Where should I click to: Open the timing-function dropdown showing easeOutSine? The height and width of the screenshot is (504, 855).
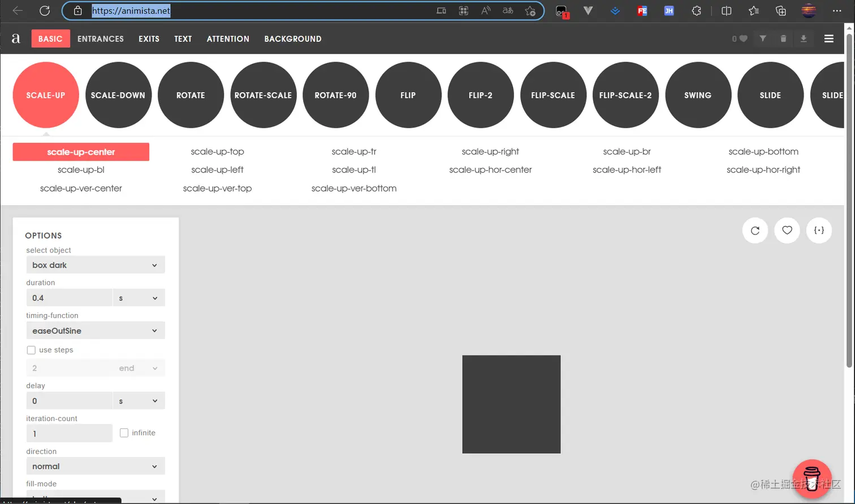coord(96,331)
